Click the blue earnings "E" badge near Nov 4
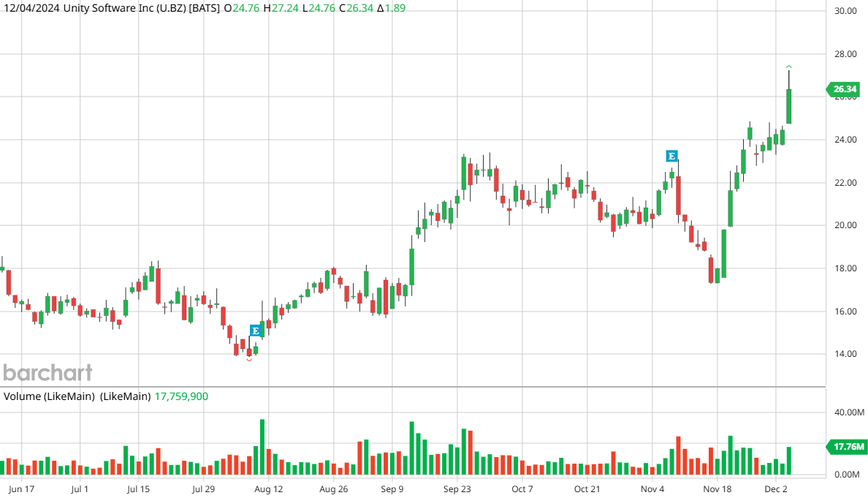The image size is (868, 498). click(x=670, y=156)
